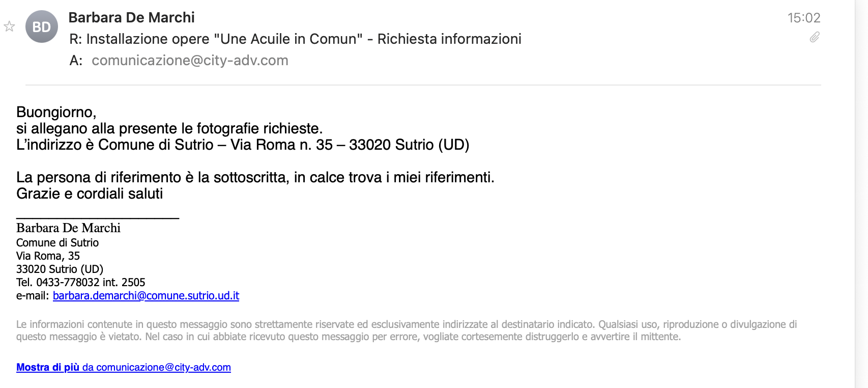Click the BD sender avatar

[x=42, y=26]
